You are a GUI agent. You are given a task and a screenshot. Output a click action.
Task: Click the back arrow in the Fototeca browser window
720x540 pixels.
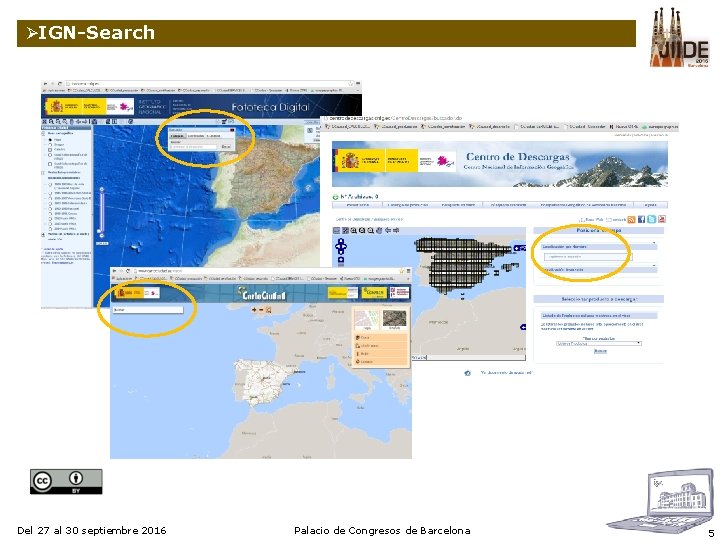(x=45, y=84)
